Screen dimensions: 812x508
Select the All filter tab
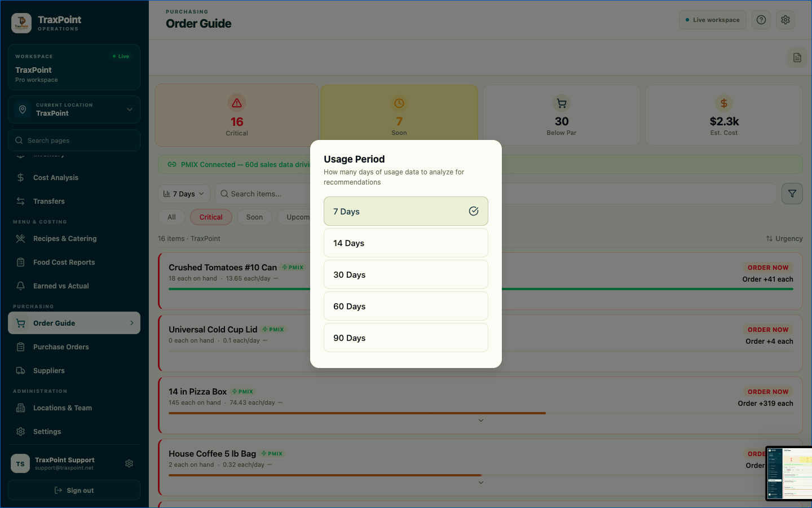click(x=171, y=217)
